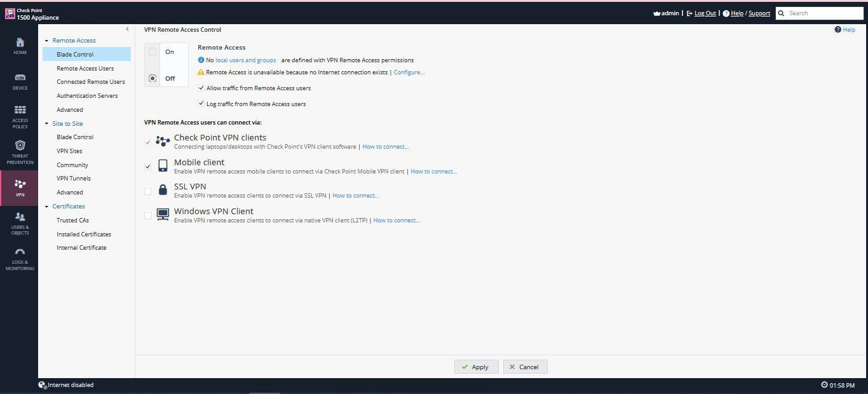The image size is (868, 394).
Task: Open Authentication Servers page
Action: 87,95
